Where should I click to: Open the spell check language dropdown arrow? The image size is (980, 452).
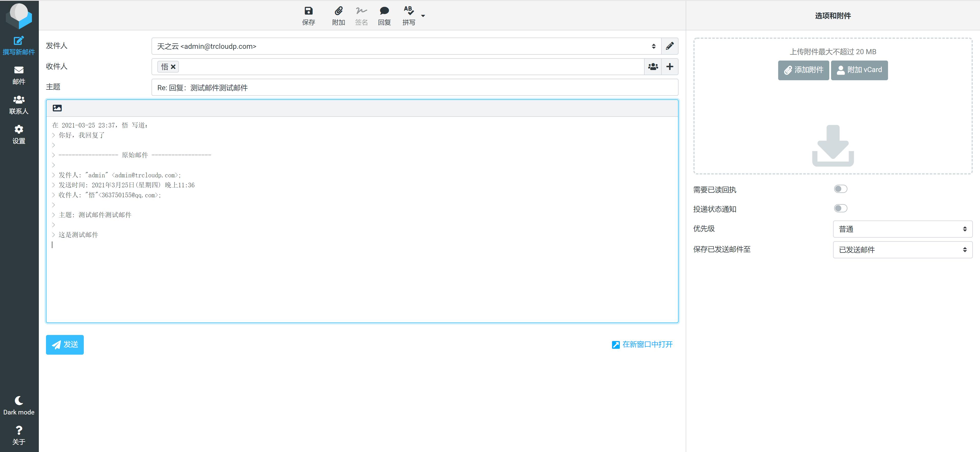(423, 16)
